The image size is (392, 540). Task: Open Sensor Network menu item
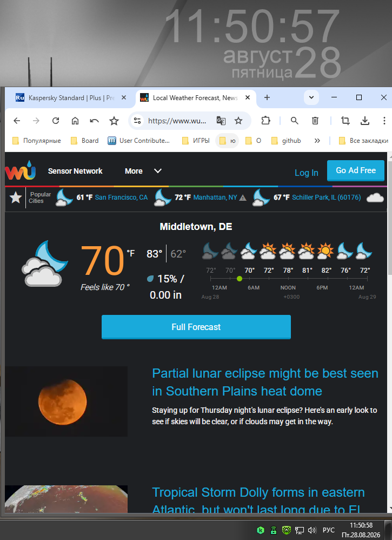coord(75,171)
